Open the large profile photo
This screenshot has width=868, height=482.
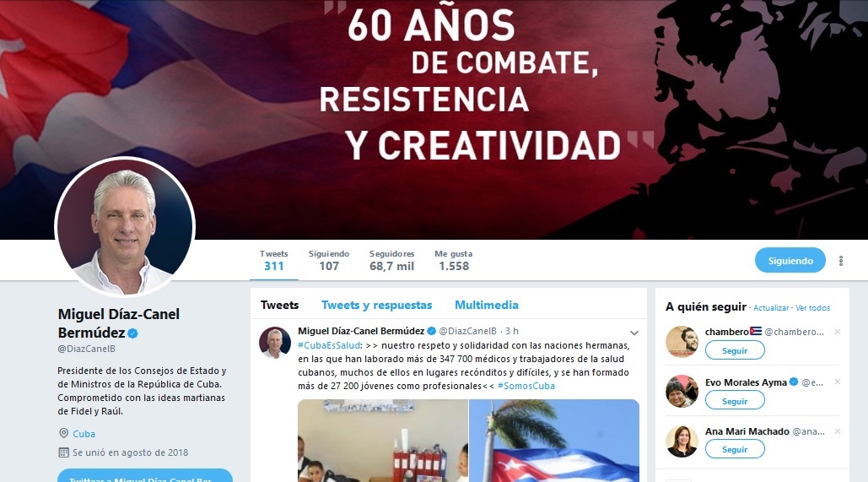pos(125,226)
